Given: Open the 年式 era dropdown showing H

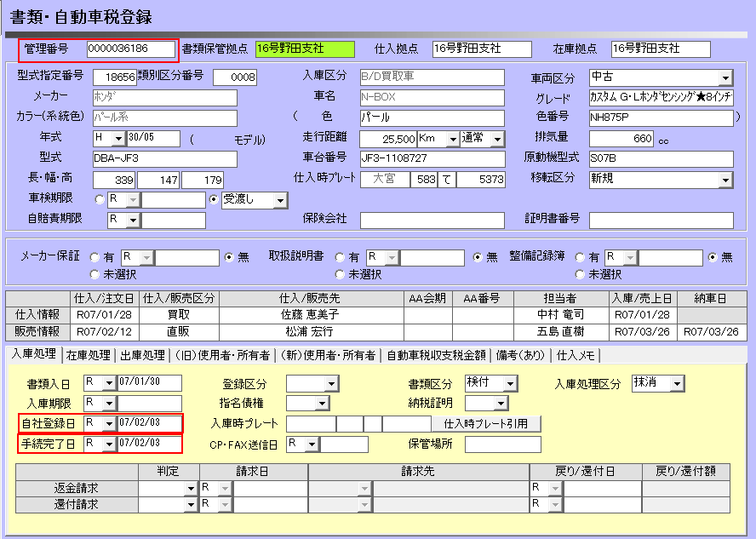Looking at the screenshot, I should (118, 139).
